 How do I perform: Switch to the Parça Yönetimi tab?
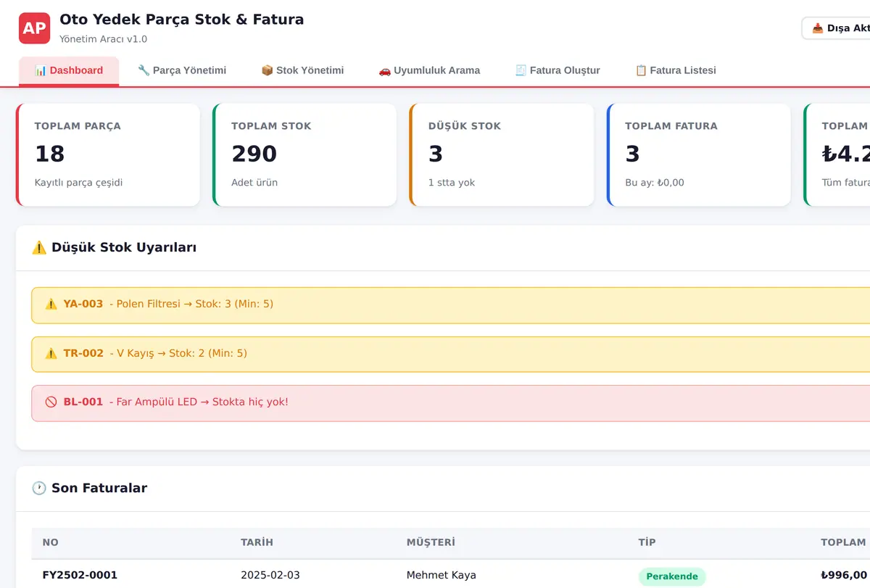click(182, 71)
